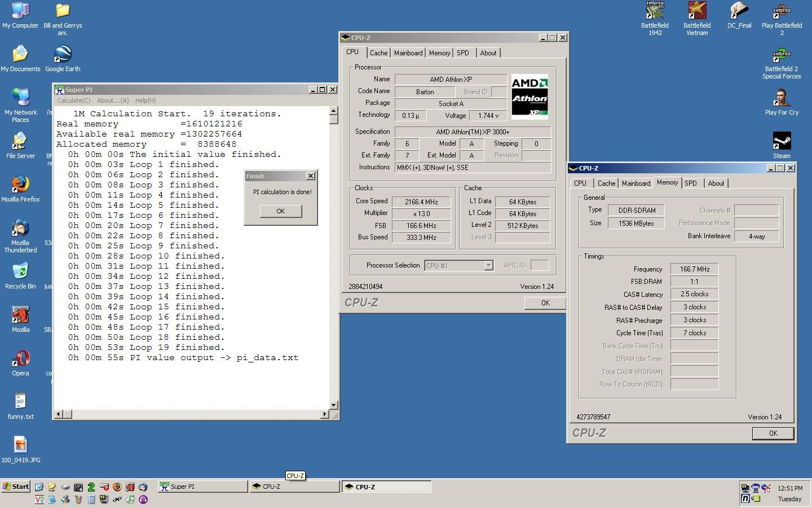Open About tab in Athlon XP CPU-Z window

[488, 53]
